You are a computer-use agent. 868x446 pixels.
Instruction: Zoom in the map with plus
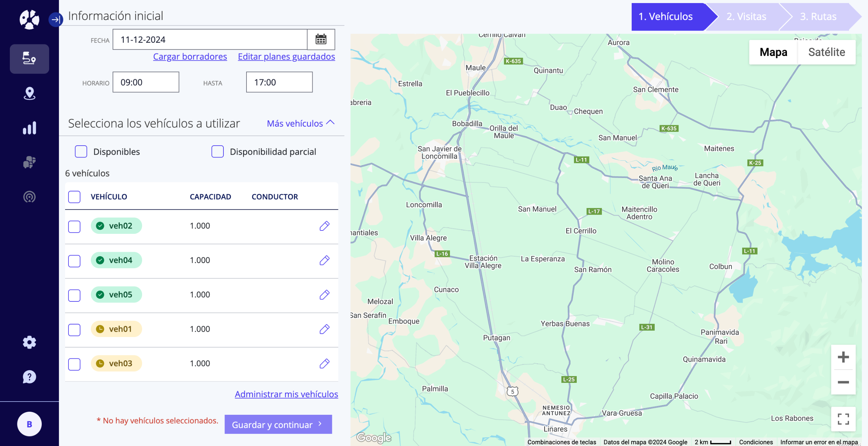843,357
